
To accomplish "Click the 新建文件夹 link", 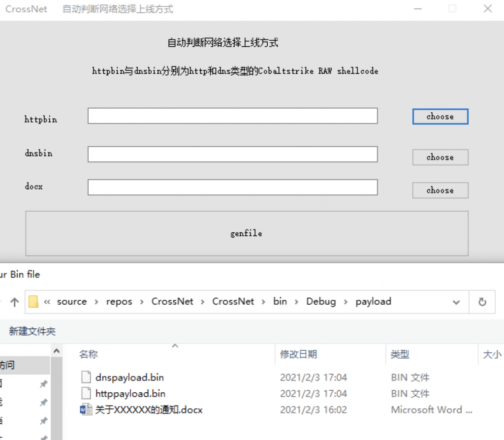I will 31,332.
